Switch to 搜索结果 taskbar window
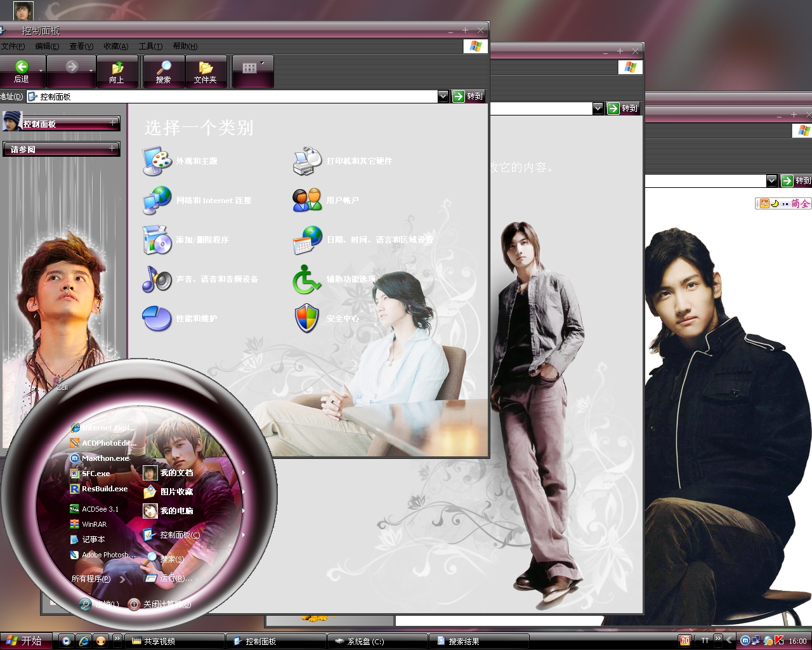The image size is (812, 650). [x=479, y=642]
